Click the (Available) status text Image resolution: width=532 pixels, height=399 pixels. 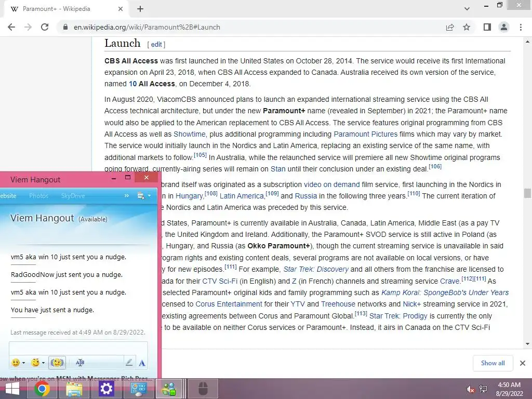[x=92, y=219]
